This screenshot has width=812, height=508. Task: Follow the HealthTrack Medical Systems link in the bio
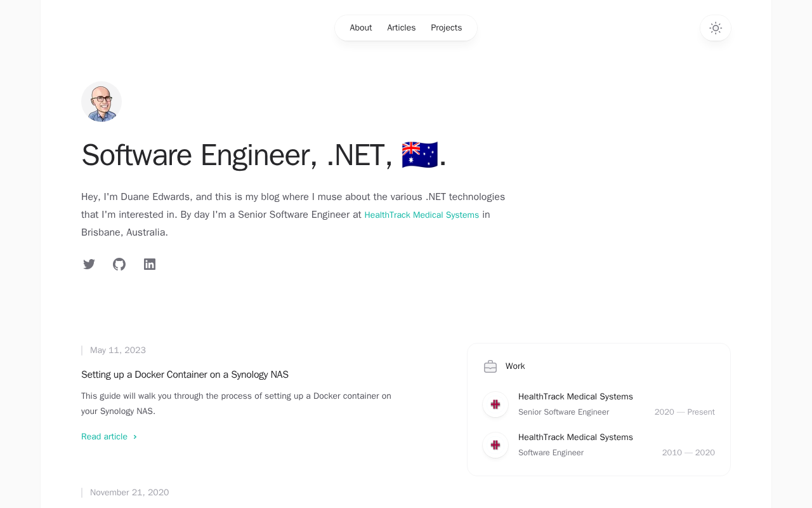[422, 215]
